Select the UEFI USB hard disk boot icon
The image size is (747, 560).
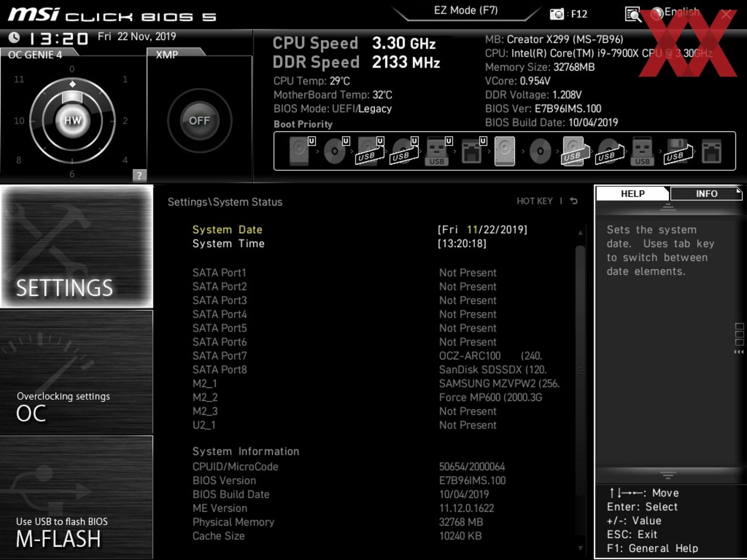(x=369, y=151)
